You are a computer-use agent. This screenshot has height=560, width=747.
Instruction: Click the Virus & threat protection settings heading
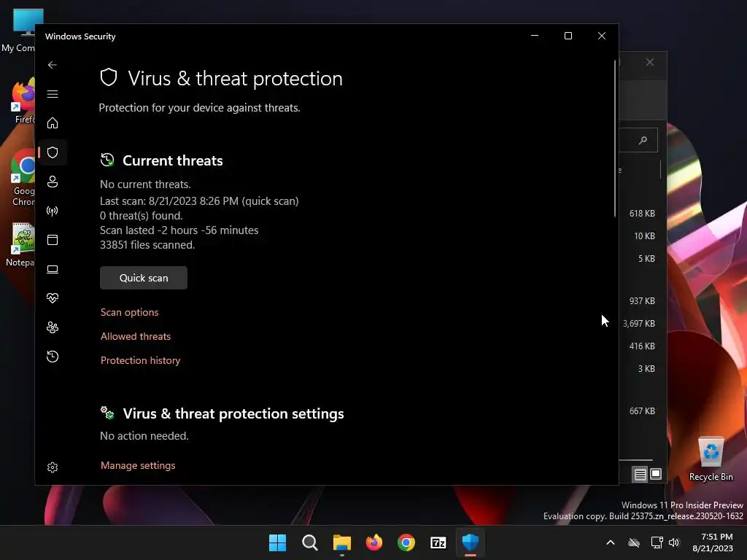click(233, 413)
